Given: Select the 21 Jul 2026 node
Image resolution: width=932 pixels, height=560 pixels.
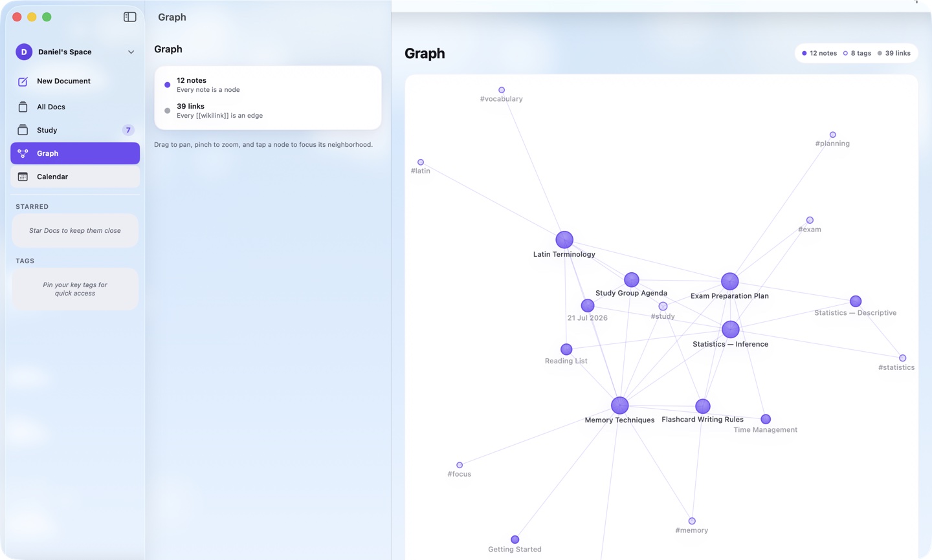Looking at the screenshot, I should tap(588, 305).
